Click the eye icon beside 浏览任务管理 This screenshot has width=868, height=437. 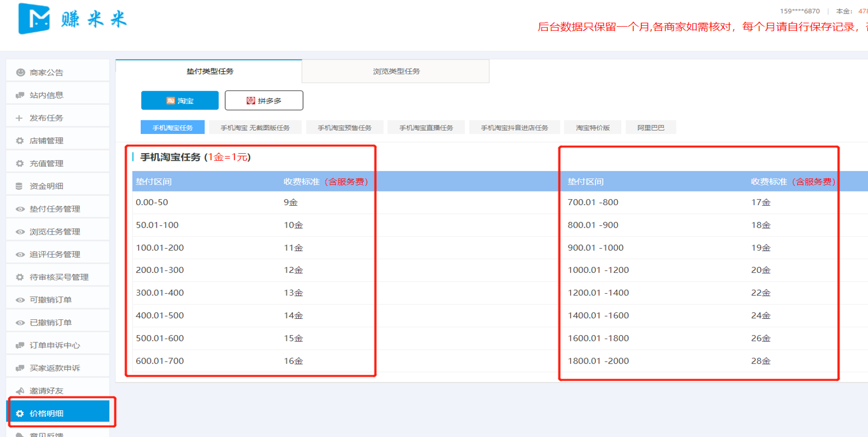pos(20,232)
